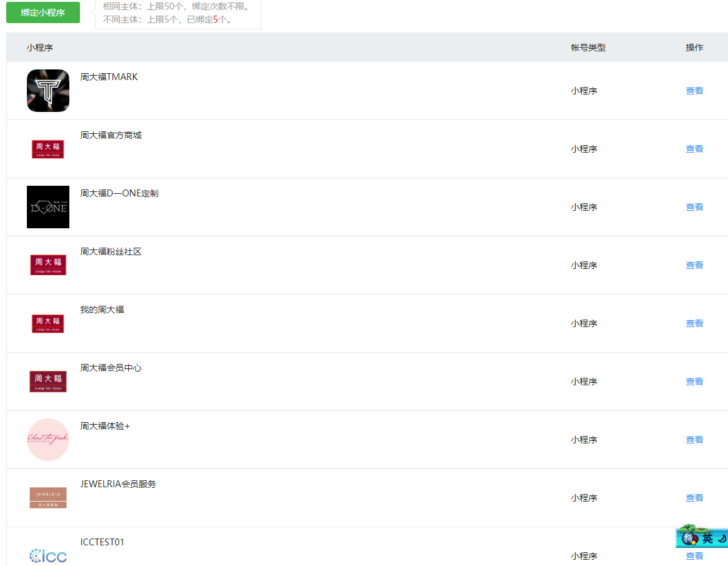This screenshot has height=566, width=728.
Task: Select the text 周大福体验+
Action: point(105,426)
